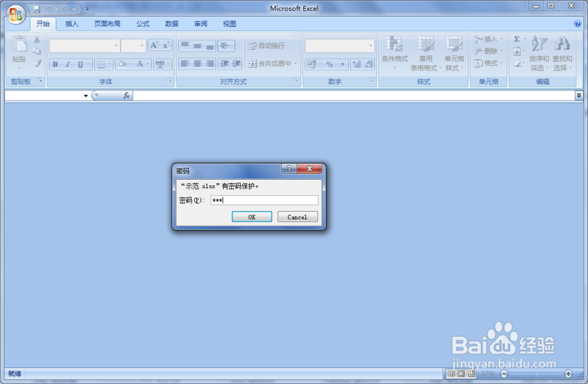Open the 页面布局 ribbon tab
Screen dimensions: 588x384
point(107,24)
